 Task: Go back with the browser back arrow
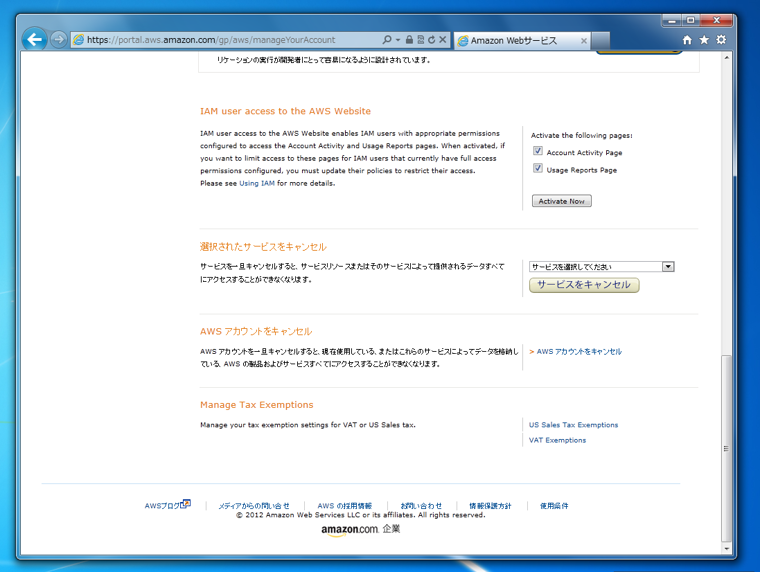point(34,39)
